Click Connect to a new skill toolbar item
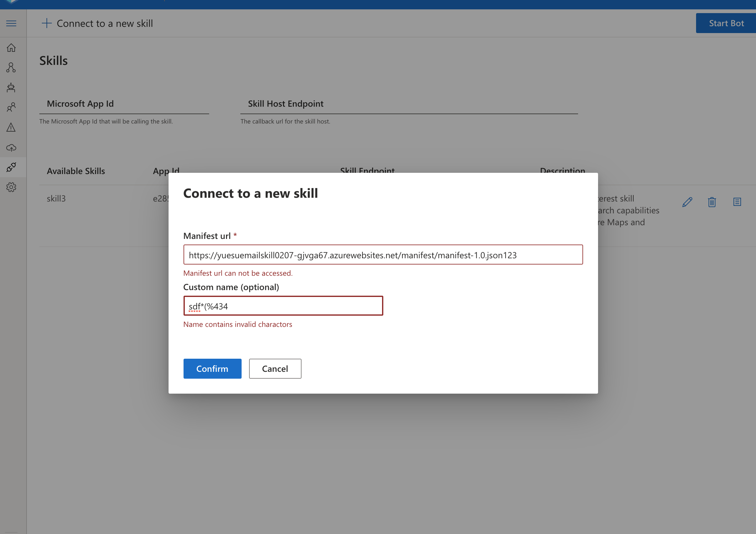 (97, 23)
